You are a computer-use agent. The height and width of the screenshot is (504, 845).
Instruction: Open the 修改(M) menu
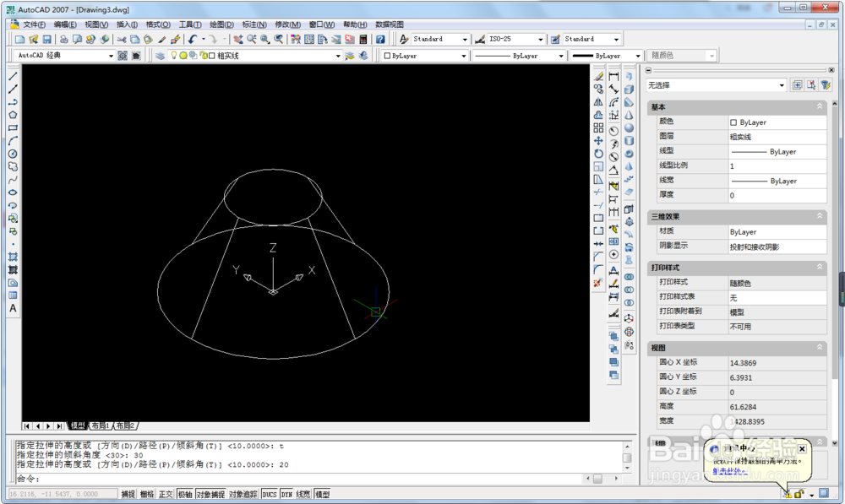point(288,24)
